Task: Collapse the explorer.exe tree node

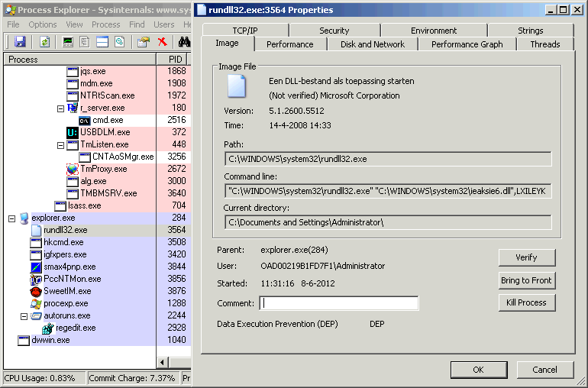Action: click(x=11, y=218)
